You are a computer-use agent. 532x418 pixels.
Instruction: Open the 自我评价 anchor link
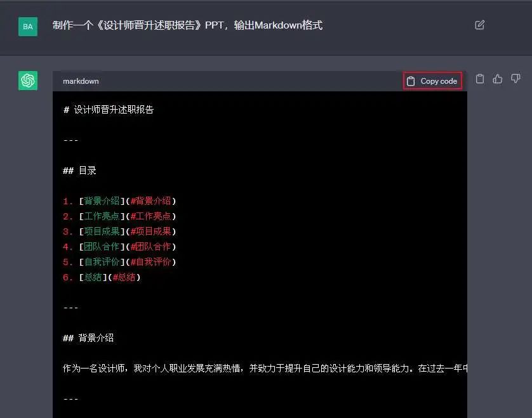(x=100, y=262)
